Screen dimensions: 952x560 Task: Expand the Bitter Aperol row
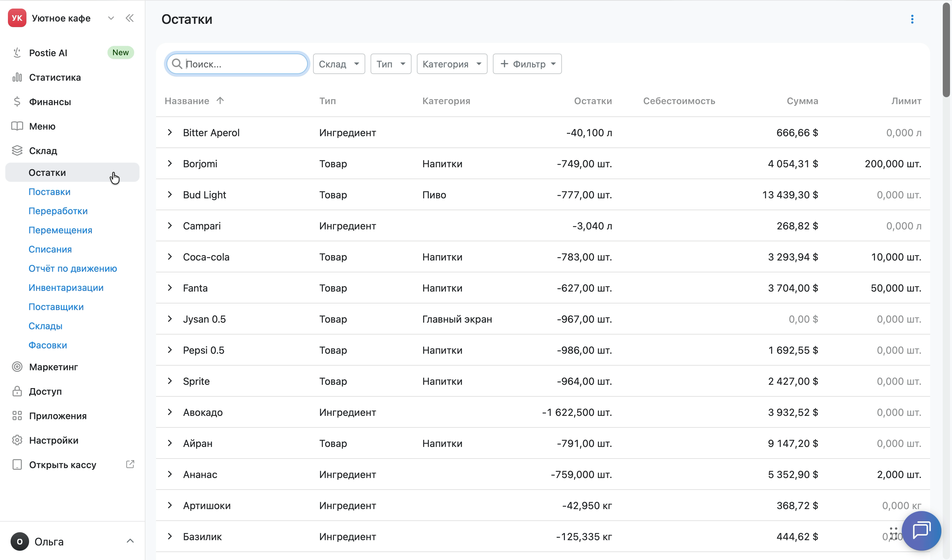pos(170,132)
